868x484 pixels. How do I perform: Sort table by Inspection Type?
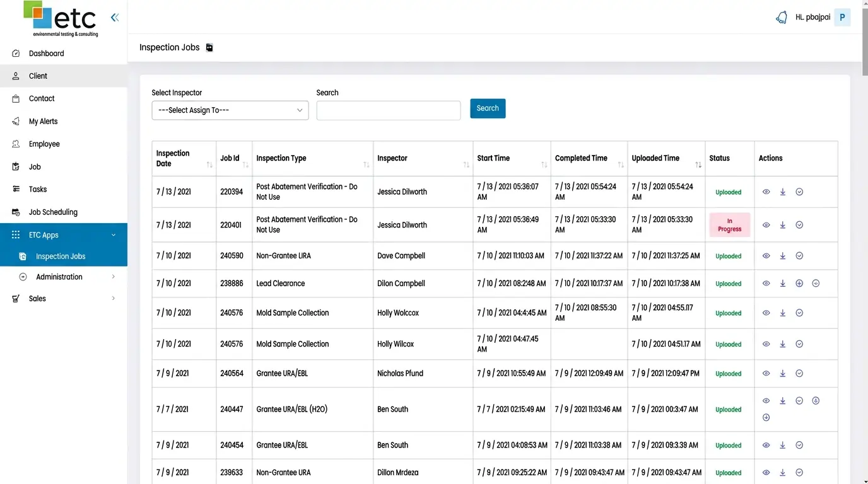pos(367,164)
